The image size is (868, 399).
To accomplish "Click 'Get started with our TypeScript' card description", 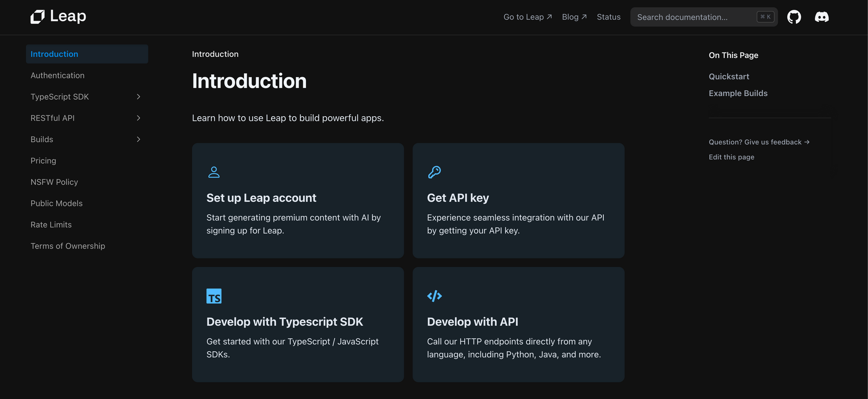I will [293, 348].
